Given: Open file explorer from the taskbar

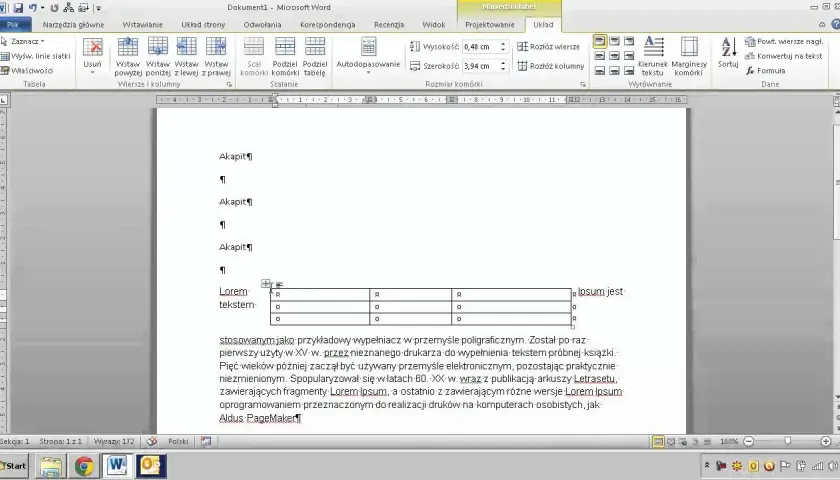Looking at the screenshot, I should (50, 466).
